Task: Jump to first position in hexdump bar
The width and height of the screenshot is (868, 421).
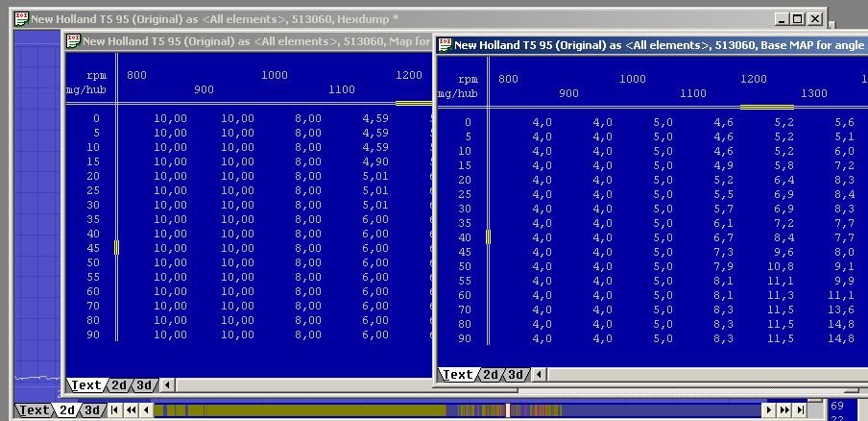Action: coord(115,410)
